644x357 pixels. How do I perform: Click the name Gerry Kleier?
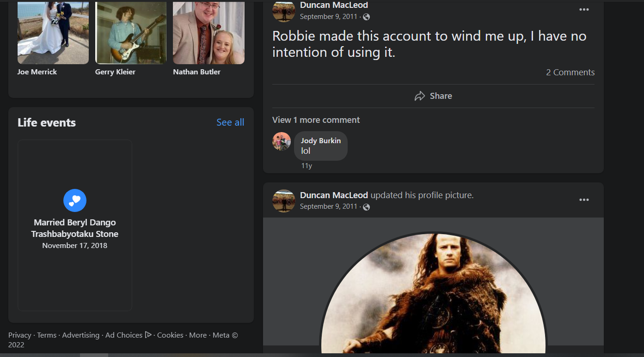(115, 72)
